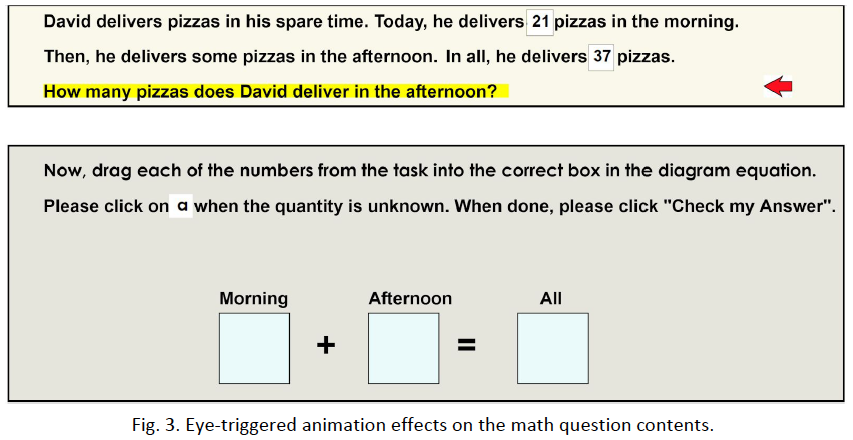This screenshot has width=853, height=440.
Task: Select the number 21 box
Action: [x=539, y=21]
